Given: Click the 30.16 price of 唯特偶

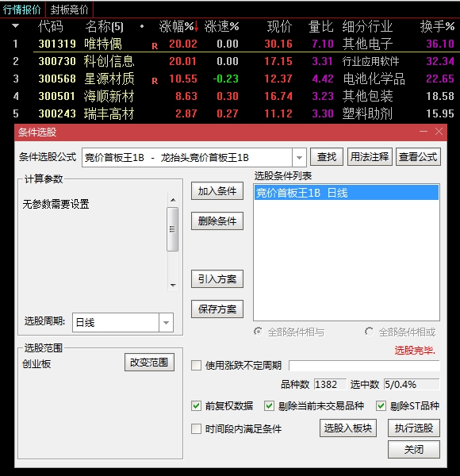Looking at the screenshot, I should point(278,44).
